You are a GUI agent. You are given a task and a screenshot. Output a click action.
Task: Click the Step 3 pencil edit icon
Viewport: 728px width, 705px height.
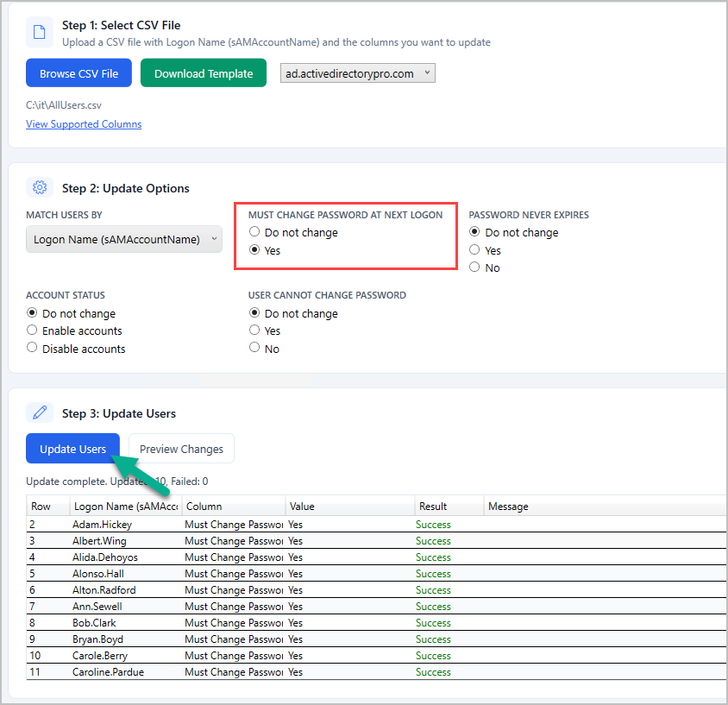[x=40, y=412]
